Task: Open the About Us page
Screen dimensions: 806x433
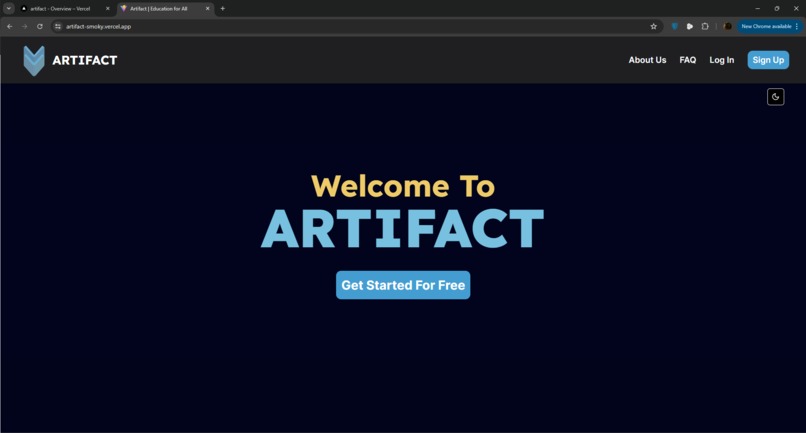Action: (x=647, y=60)
